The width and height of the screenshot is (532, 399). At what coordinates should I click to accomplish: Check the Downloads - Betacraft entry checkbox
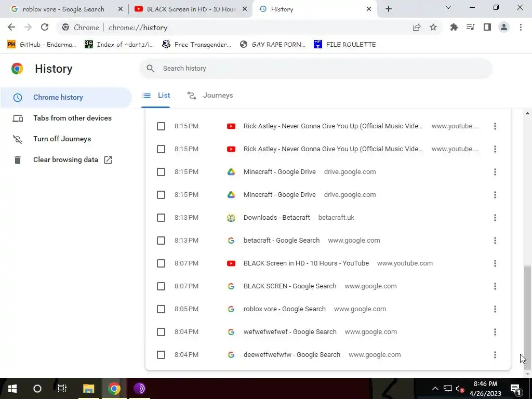pos(161,218)
